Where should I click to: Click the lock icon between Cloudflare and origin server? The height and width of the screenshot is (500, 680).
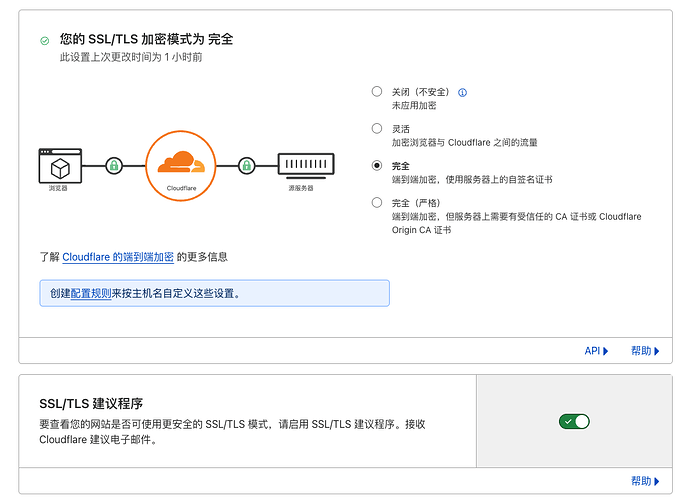point(246,166)
